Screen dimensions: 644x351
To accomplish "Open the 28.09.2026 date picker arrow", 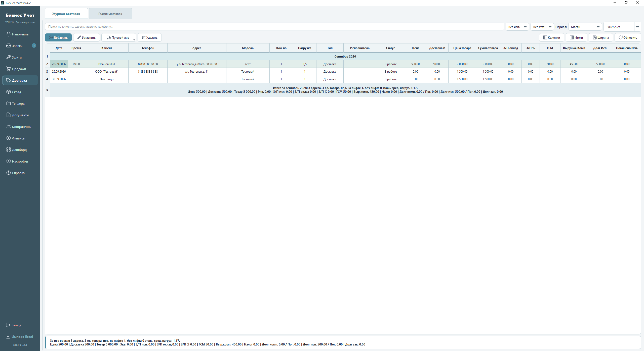I will click(x=637, y=27).
